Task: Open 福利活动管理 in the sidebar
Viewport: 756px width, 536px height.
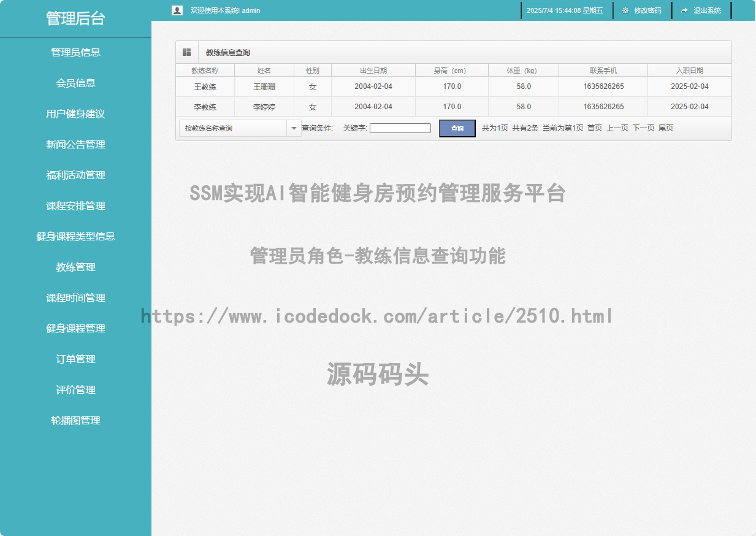Action: (75, 175)
